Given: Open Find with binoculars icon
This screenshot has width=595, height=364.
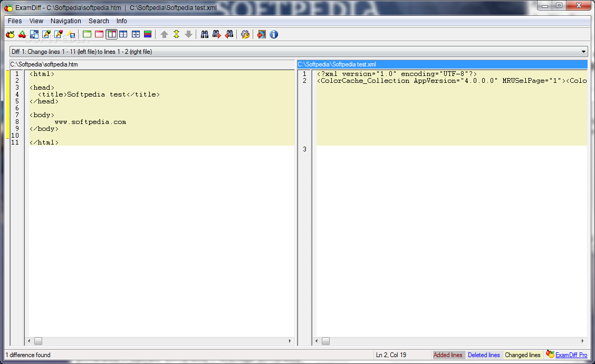Looking at the screenshot, I should coord(205,34).
